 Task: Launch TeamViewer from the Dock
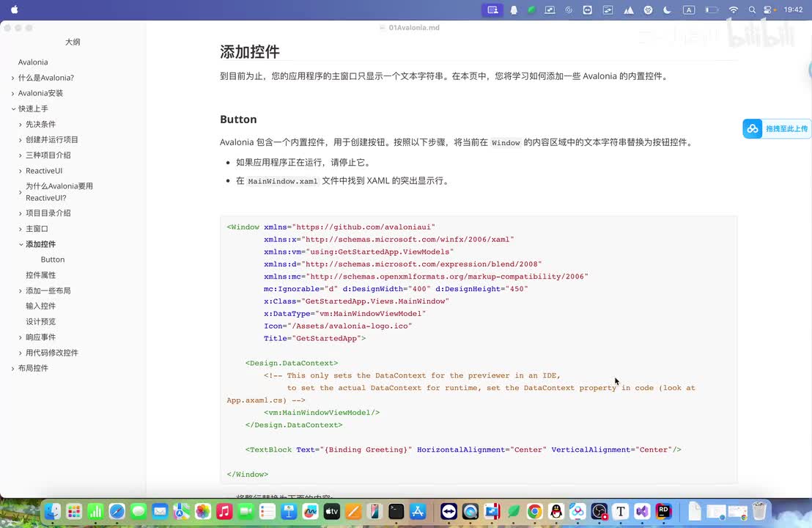[x=449, y=512]
